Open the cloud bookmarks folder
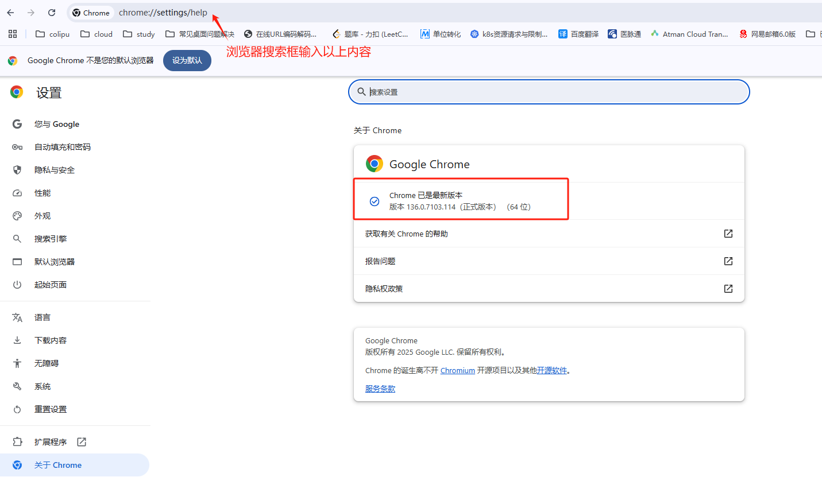This screenshot has width=822, height=504. (x=96, y=34)
